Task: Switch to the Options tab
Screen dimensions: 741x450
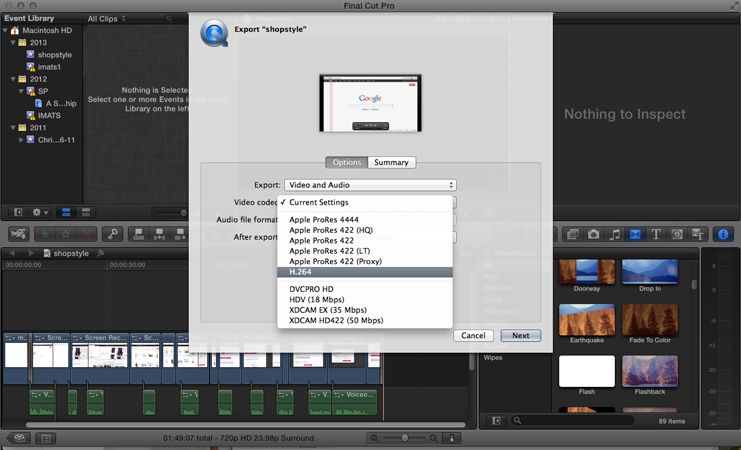Action: pyautogui.click(x=346, y=162)
